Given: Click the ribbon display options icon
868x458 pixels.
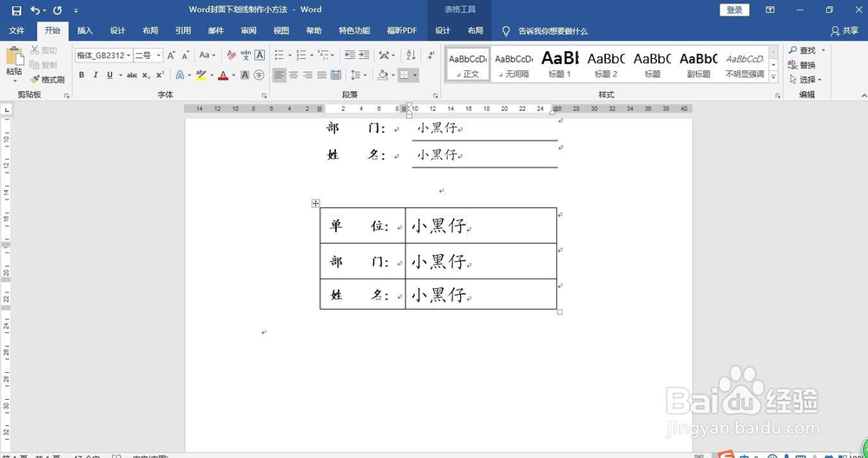Looking at the screenshot, I should click(x=770, y=10).
